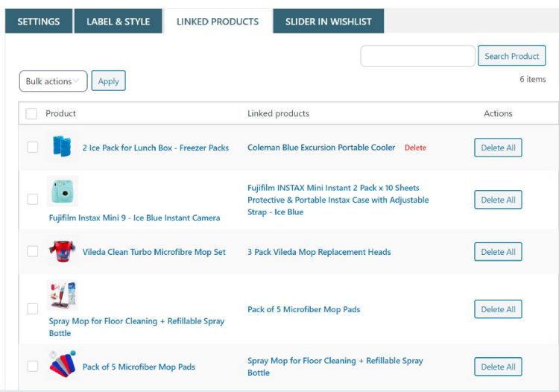This screenshot has height=392, width=559.
Task: Delete All for Microfiber Mop Pads row
Action: [x=498, y=367]
